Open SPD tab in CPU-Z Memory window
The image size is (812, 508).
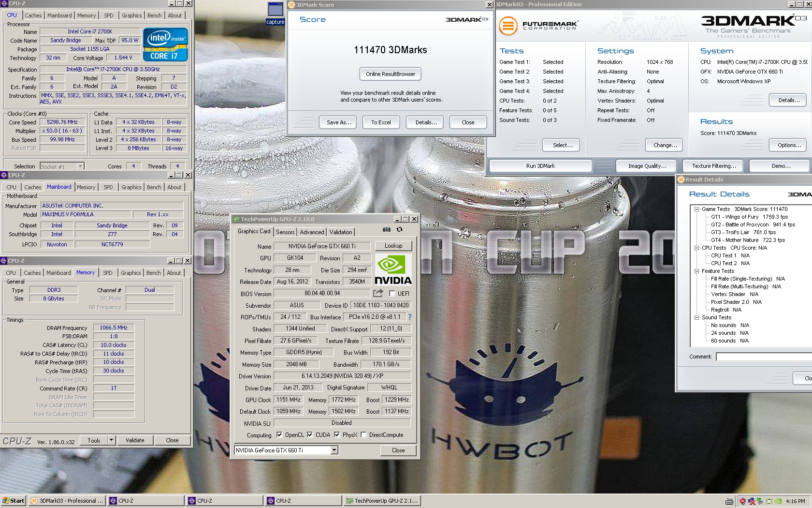[x=108, y=273]
